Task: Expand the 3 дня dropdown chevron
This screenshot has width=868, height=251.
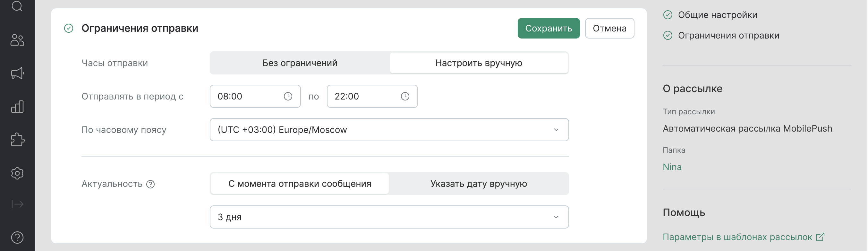Action: coord(556,217)
